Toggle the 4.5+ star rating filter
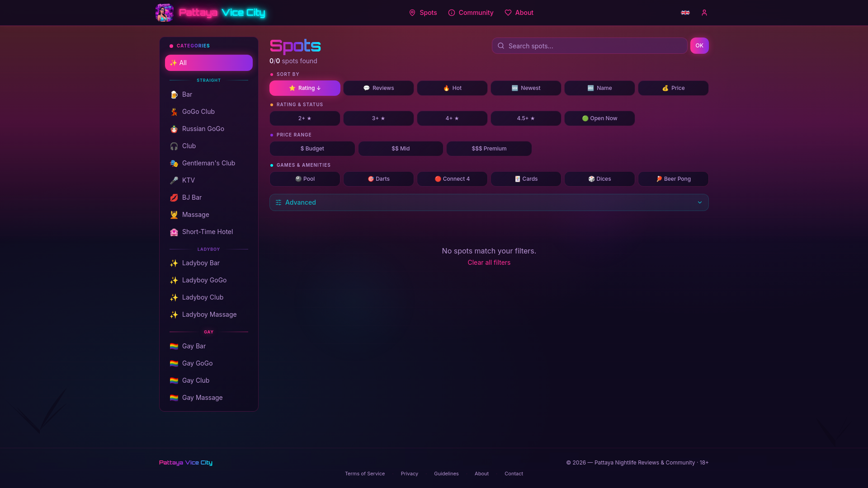868x488 pixels. tap(526, 118)
